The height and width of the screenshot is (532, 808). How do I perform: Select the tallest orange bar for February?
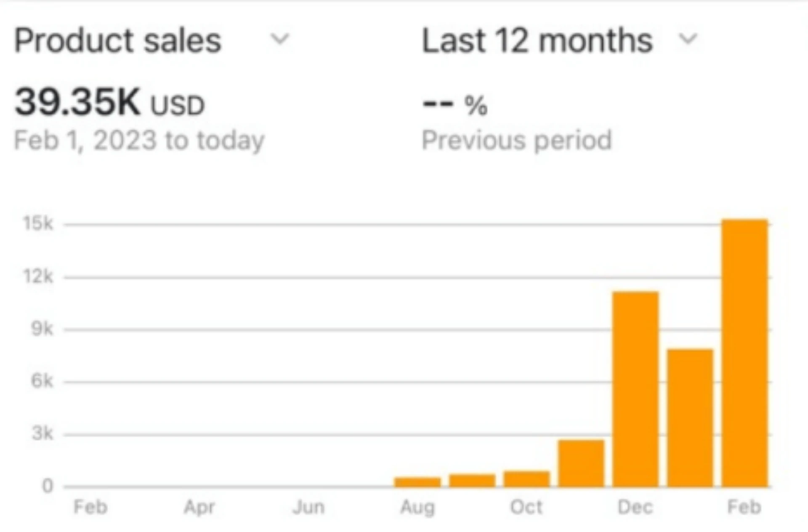[744, 353]
